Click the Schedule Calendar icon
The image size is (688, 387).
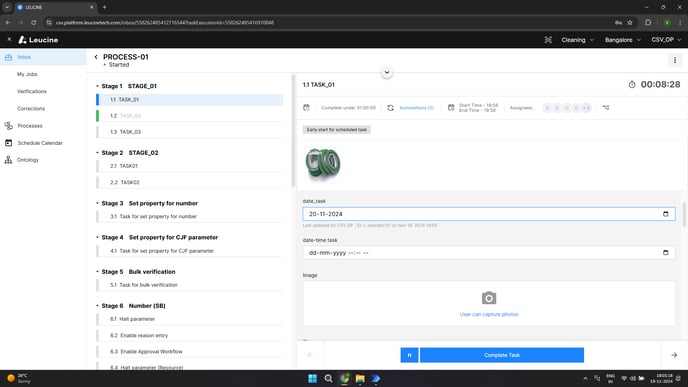coord(8,143)
